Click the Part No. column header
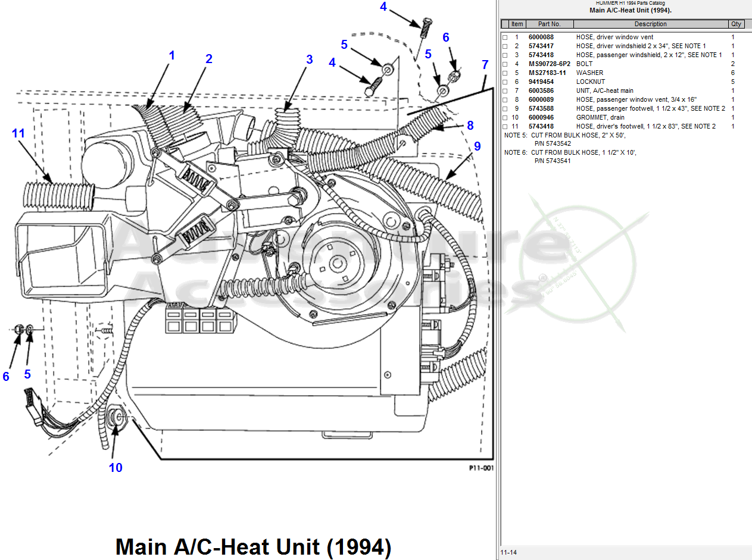 click(550, 24)
